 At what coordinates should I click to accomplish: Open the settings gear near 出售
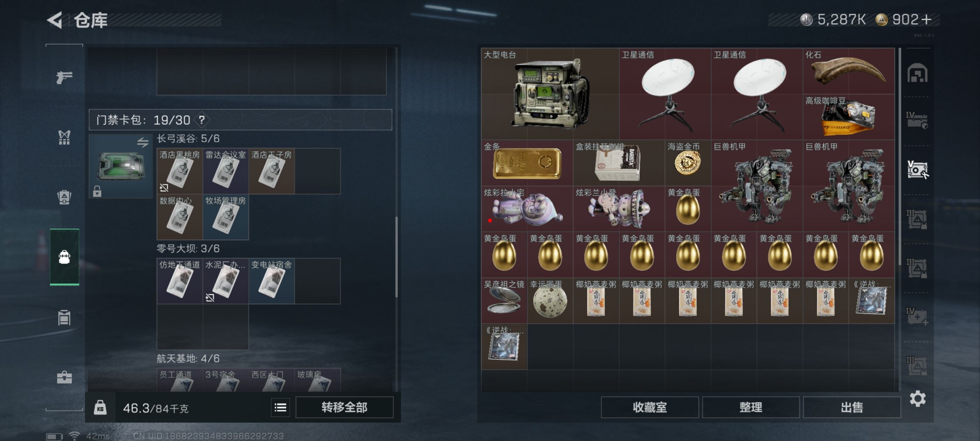tap(918, 399)
